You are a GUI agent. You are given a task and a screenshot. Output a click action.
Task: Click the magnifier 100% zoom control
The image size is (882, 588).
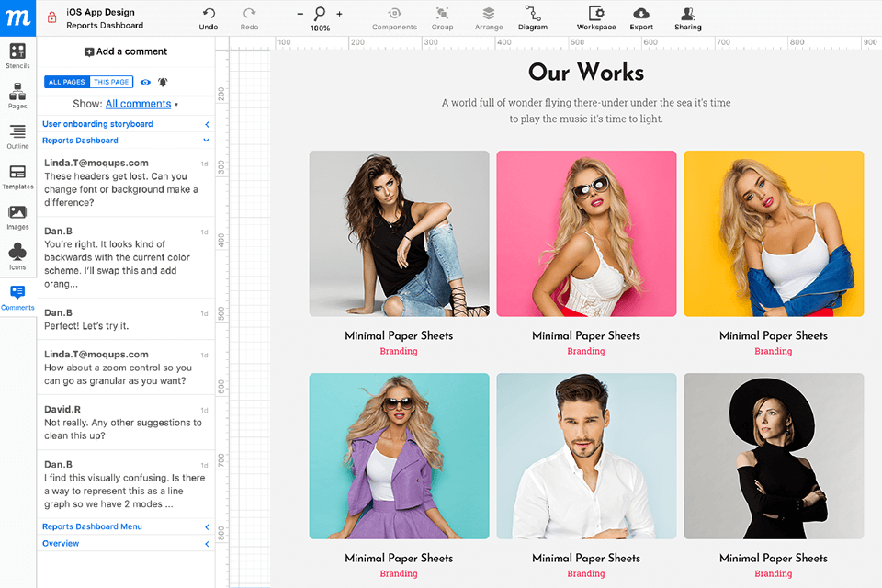(320, 18)
